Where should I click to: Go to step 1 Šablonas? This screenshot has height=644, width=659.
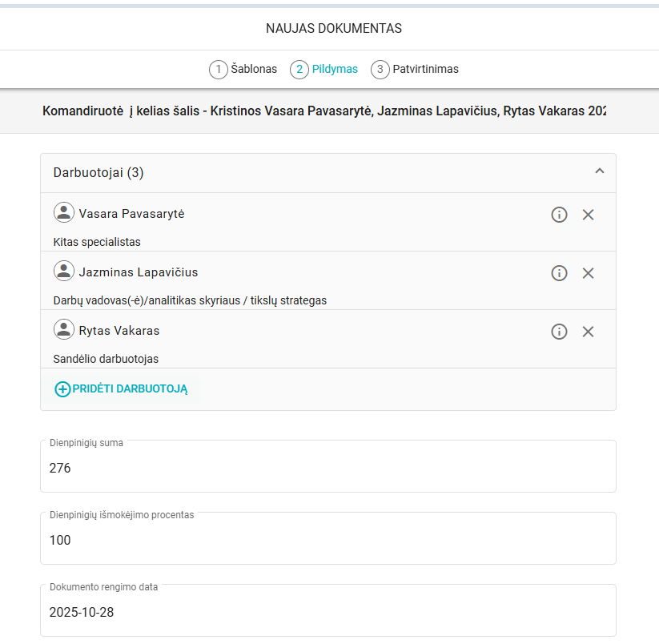tap(243, 70)
